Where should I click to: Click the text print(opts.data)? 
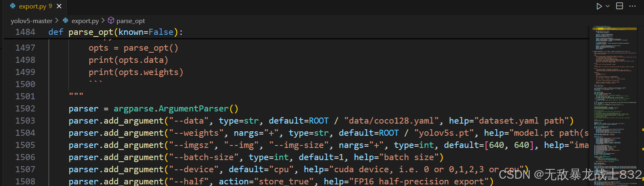coord(128,60)
